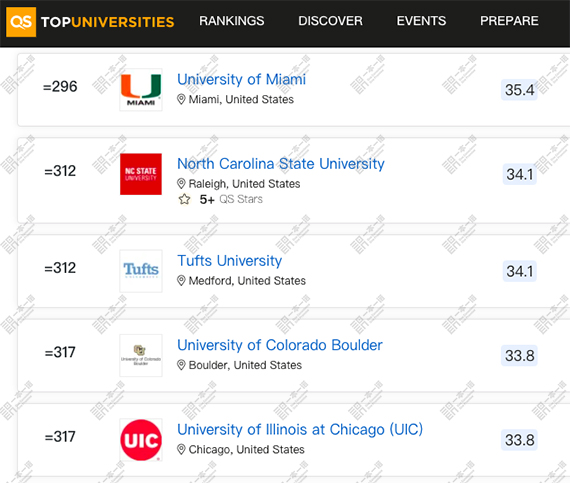Viewport: 570px width, 483px height.
Task: Click the 5+ QS Stars rating label
Action: (231, 199)
